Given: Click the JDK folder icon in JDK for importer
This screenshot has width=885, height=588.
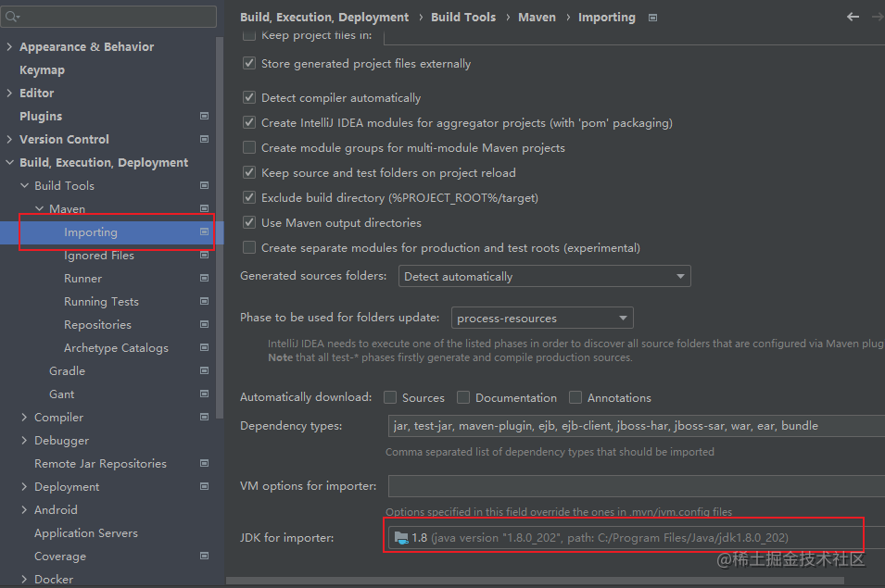Looking at the screenshot, I should click(400, 538).
